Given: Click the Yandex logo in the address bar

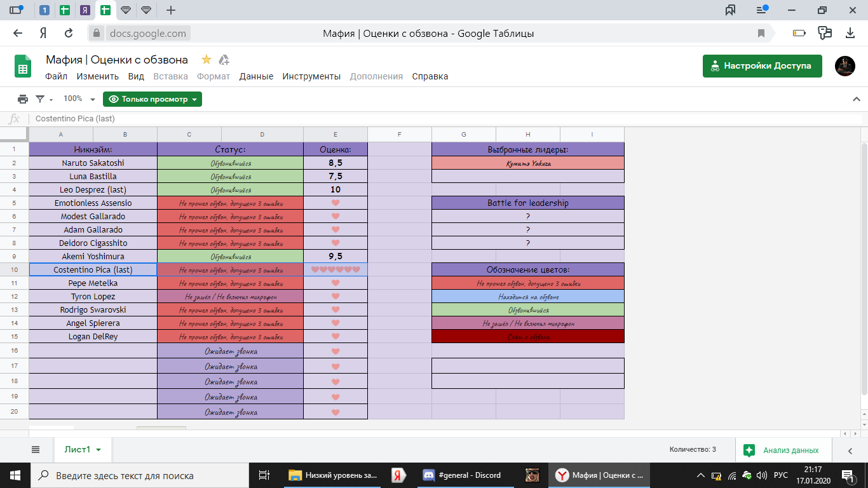Looking at the screenshot, I should [x=43, y=33].
